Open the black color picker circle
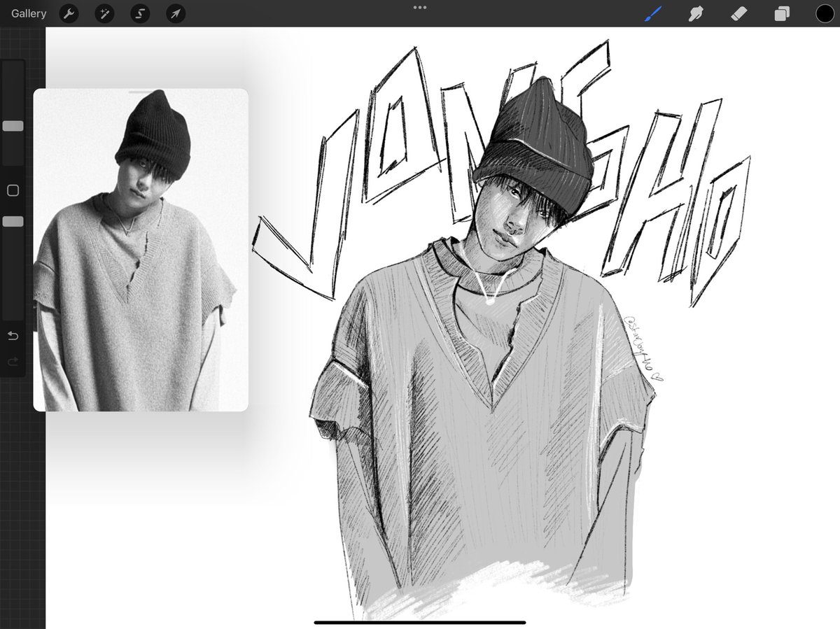840x629 pixels. click(x=825, y=13)
